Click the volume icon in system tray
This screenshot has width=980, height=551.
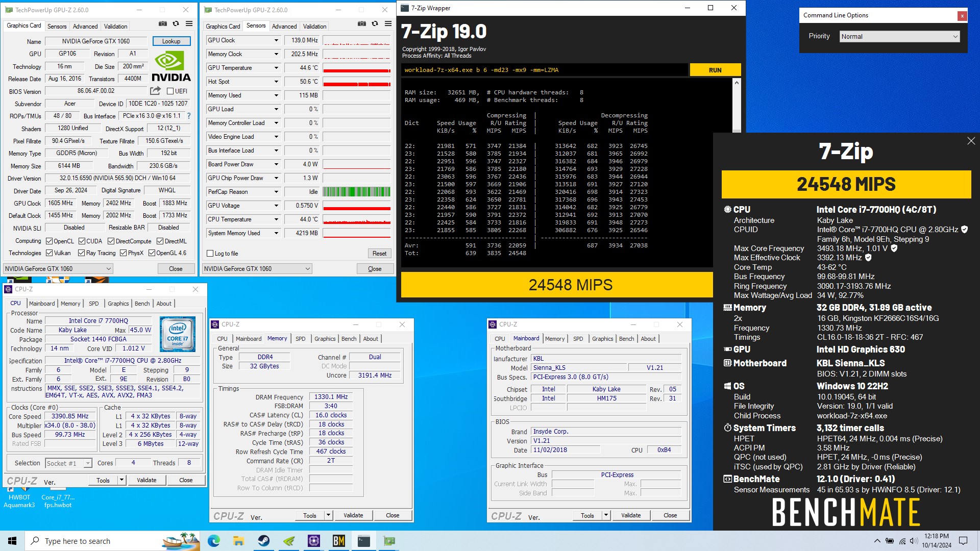click(x=914, y=541)
